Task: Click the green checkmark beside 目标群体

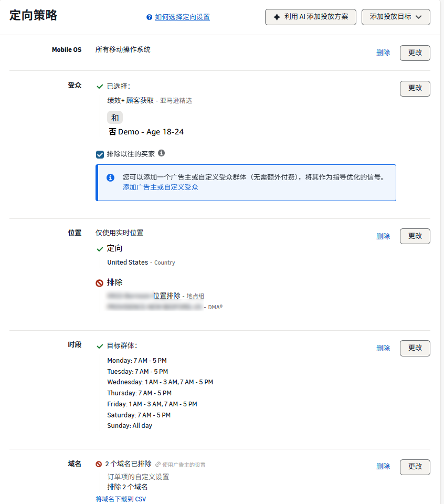Action: point(100,346)
